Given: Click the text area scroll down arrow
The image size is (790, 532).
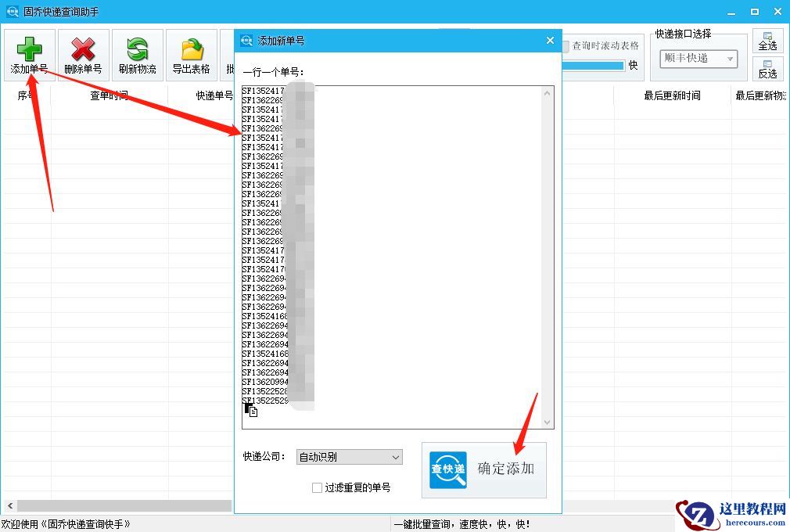Looking at the screenshot, I should [548, 422].
